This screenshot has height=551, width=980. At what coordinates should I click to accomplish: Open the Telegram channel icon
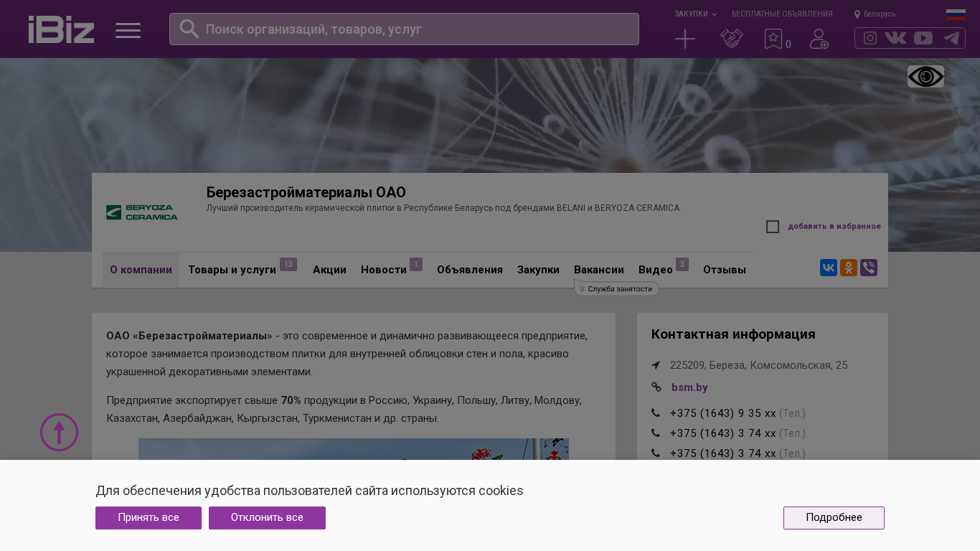[951, 38]
